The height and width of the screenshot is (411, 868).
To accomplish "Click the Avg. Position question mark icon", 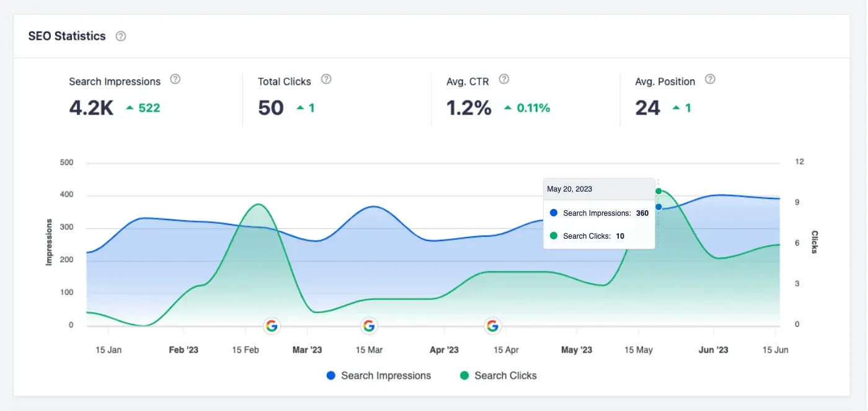I will [x=709, y=79].
